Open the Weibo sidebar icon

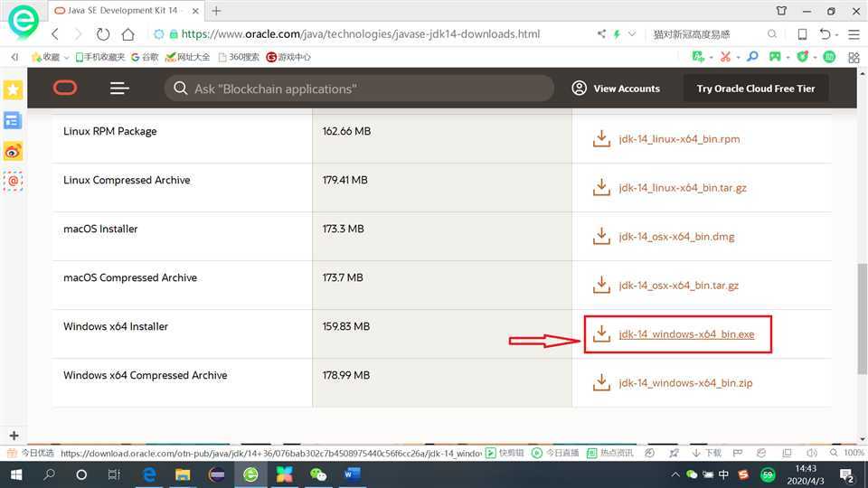[13, 151]
